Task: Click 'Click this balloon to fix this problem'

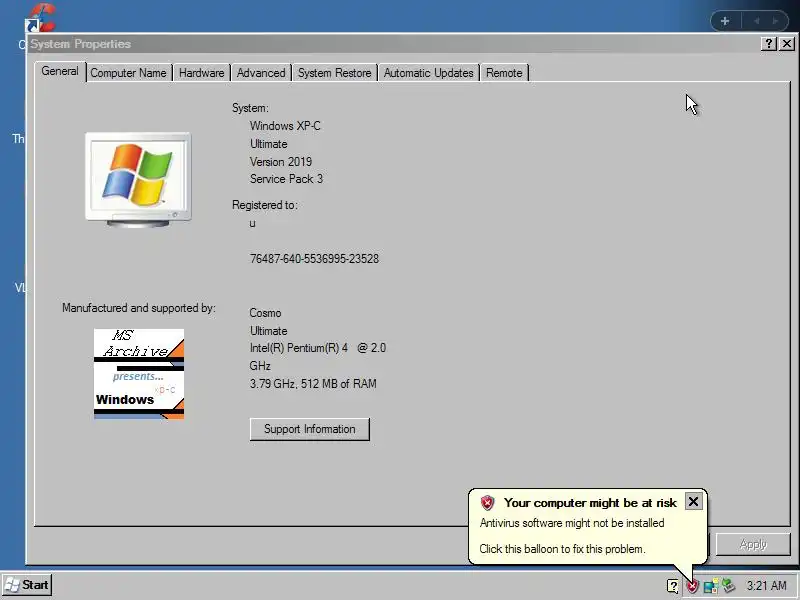Action: pyautogui.click(x=562, y=549)
